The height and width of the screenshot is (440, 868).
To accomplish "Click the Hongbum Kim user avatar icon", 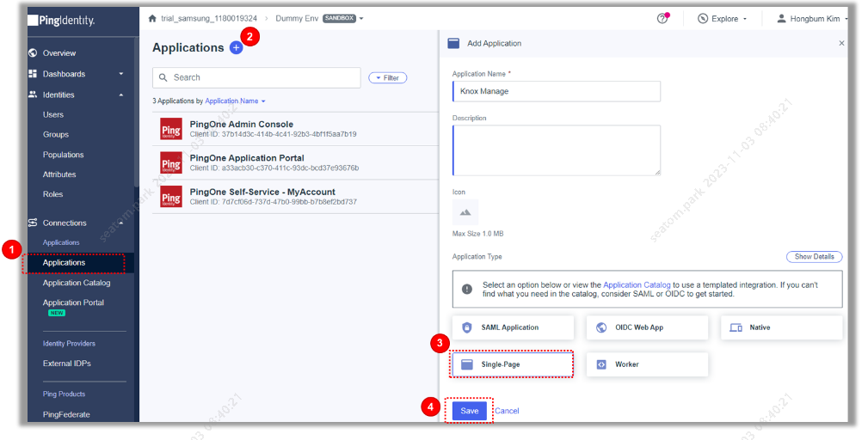I will click(x=781, y=19).
